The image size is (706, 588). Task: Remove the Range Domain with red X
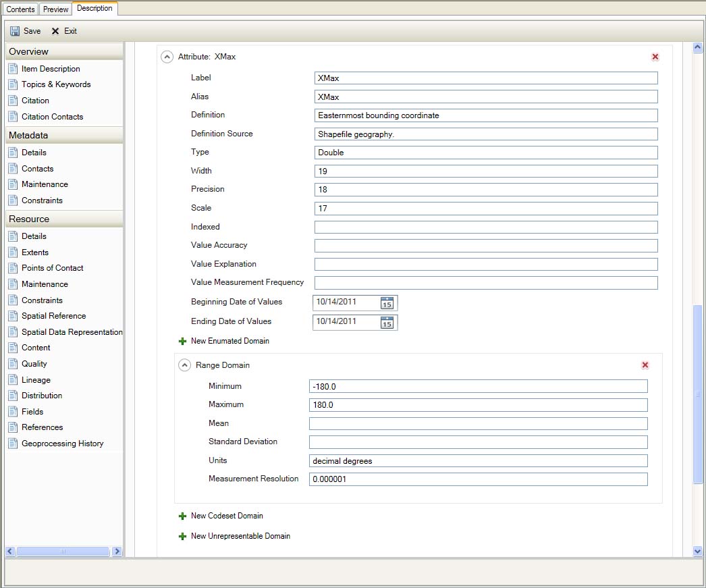[645, 365]
